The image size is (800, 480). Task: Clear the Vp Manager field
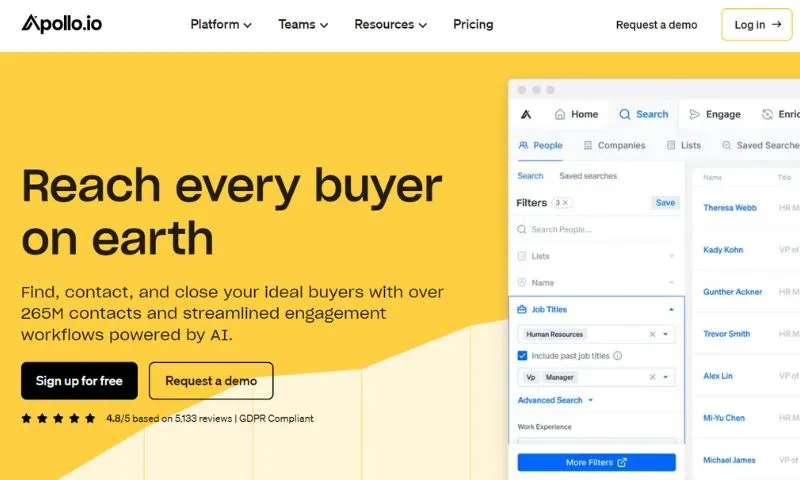pos(652,377)
